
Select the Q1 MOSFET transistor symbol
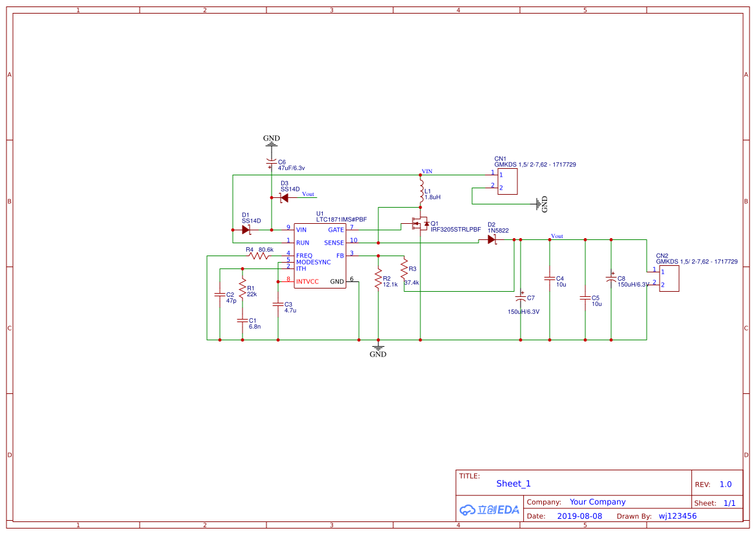418,224
